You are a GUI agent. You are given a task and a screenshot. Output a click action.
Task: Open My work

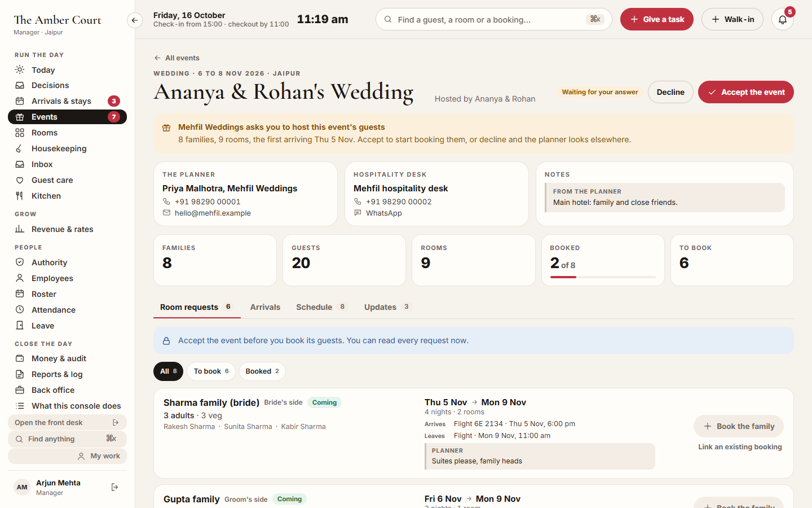(x=67, y=456)
